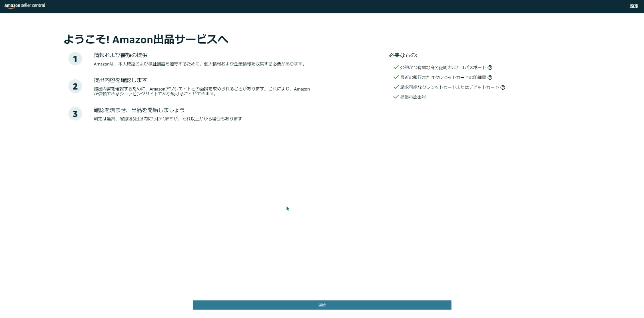Click the 必要なもの: heading

(403, 55)
